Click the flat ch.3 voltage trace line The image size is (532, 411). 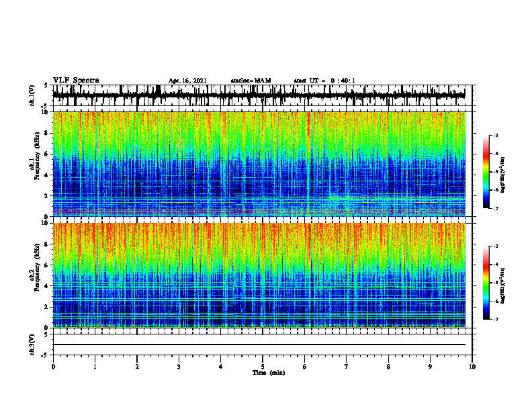click(x=259, y=345)
